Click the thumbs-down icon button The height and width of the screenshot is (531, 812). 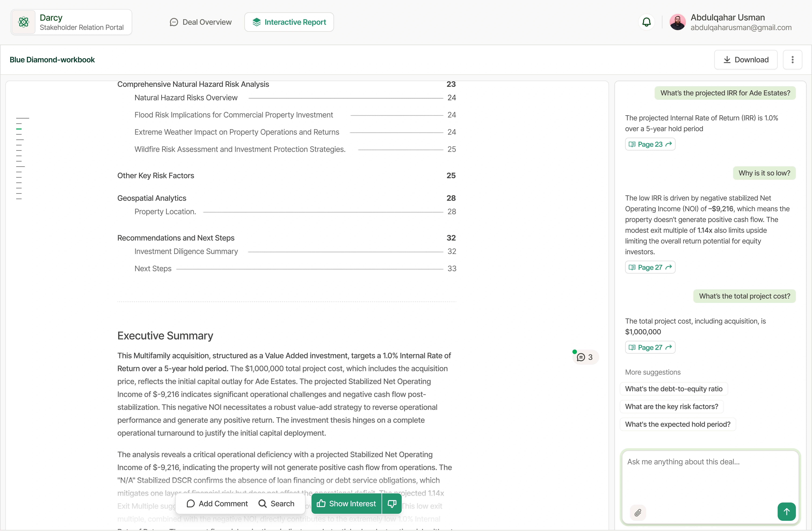tap(392, 504)
